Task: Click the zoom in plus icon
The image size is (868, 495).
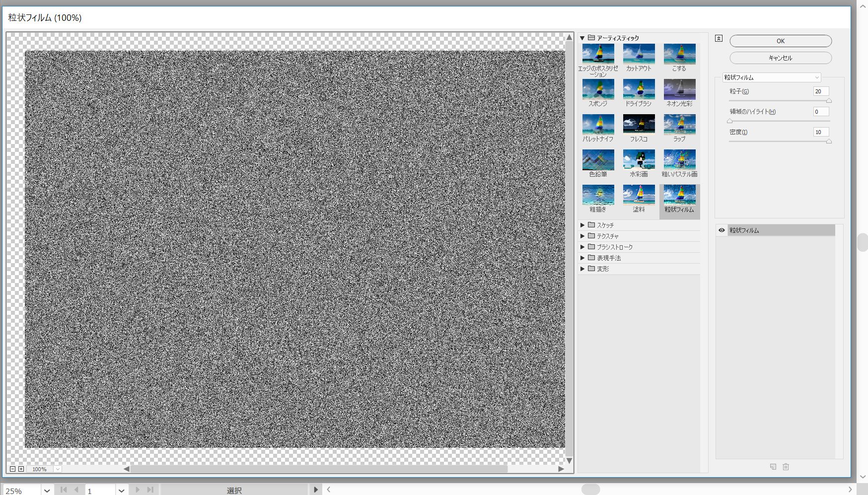Action: point(21,469)
